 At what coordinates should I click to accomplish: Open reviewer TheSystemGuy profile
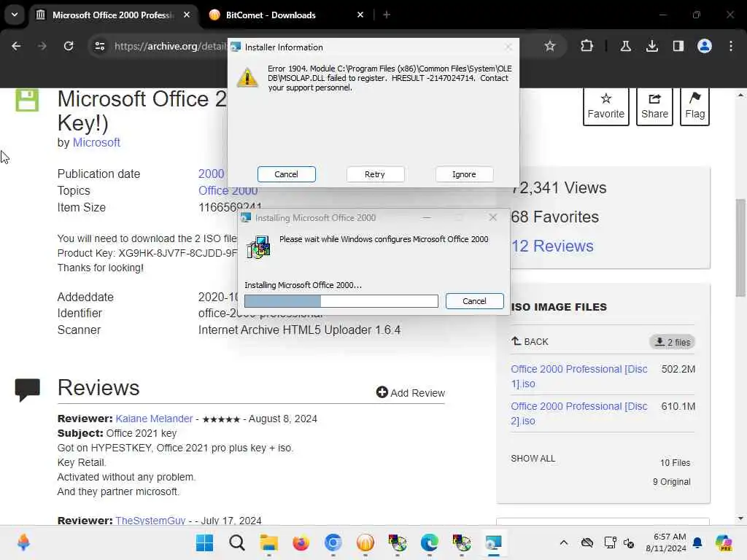tap(150, 520)
